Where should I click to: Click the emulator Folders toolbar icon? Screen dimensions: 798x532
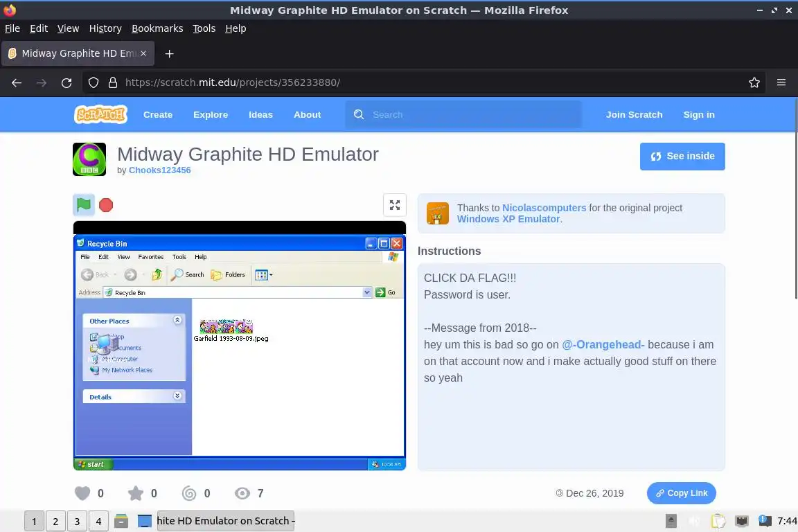tap(228, 275)
